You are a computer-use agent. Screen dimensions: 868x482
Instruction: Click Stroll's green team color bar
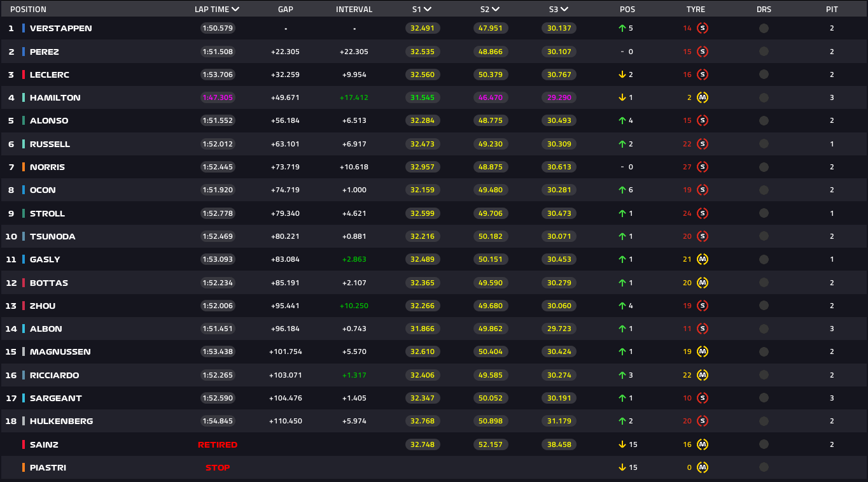click(x=24, y=213)
